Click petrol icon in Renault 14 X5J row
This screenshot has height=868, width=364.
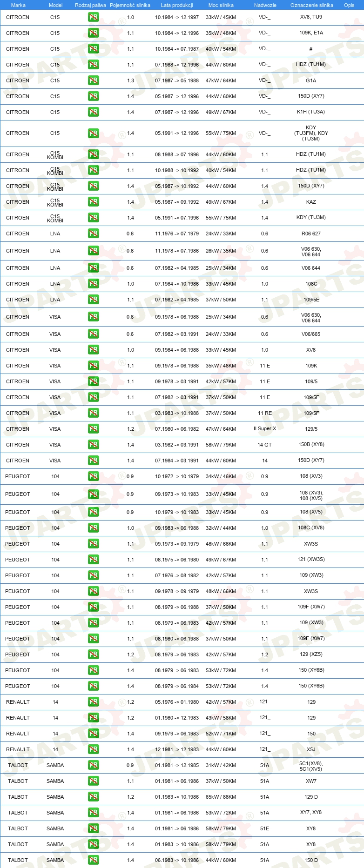(x=93, y=749)
